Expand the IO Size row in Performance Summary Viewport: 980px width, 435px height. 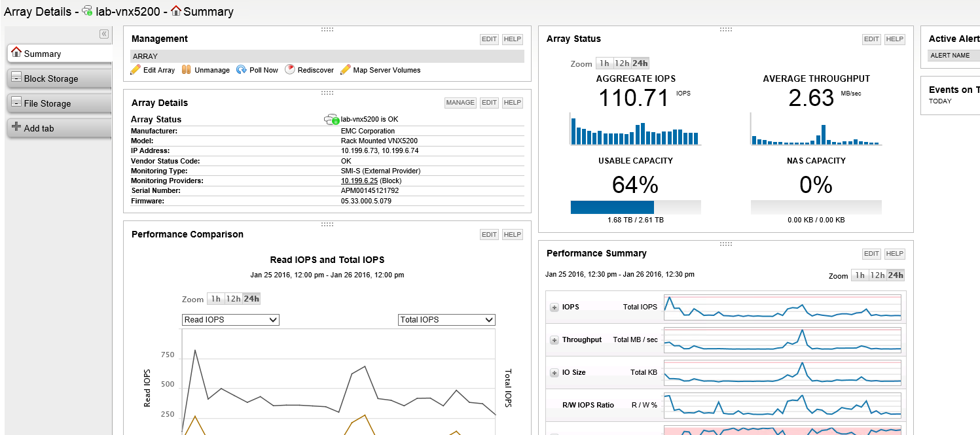pos(554,372)
